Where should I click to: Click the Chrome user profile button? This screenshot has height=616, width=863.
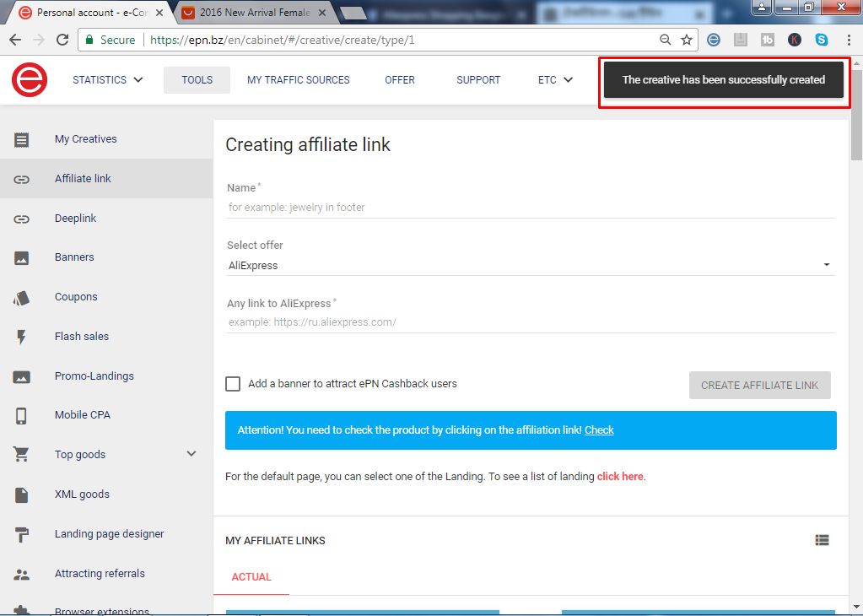762,7
